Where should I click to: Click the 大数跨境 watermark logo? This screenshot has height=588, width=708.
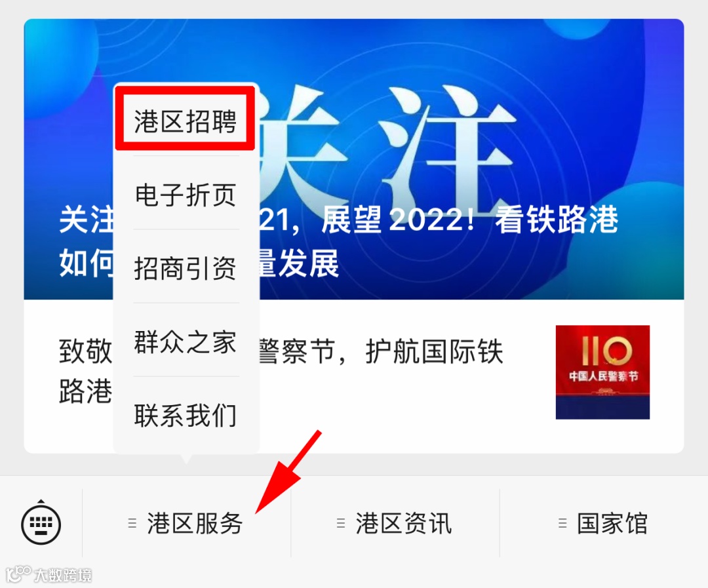coord(49,574)
